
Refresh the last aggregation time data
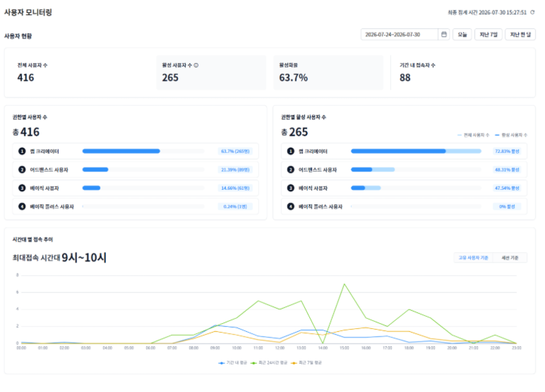point(532,12)
